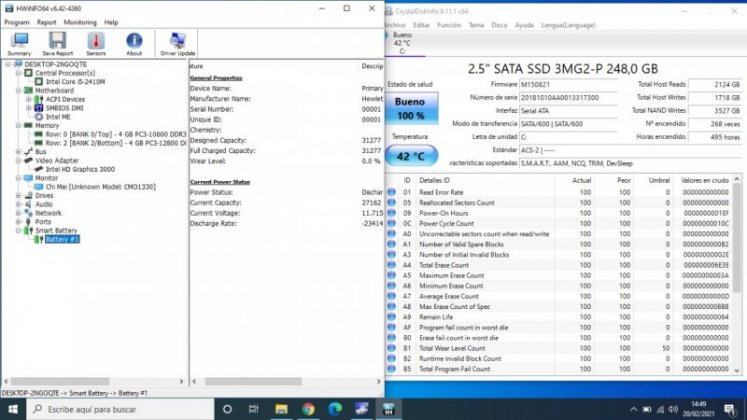Click the Firmware field M150821
This screenshot has width=747, height=420.
click(568, 84)
